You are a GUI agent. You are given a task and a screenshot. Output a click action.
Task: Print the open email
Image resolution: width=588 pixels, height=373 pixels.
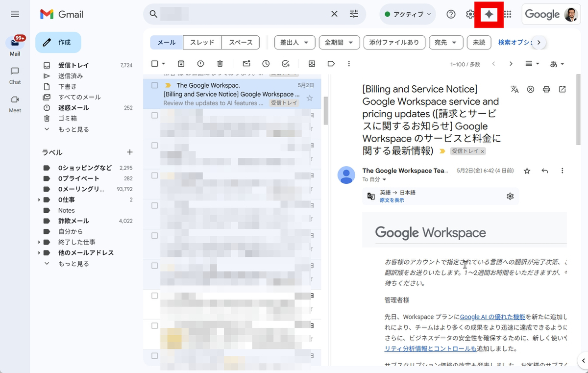tap(546, 89)
